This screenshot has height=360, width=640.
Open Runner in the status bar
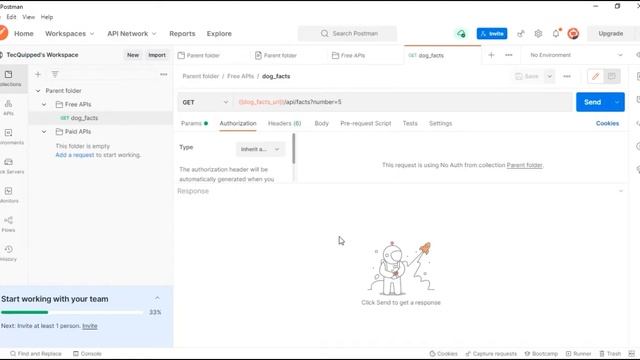click(578, 353)
